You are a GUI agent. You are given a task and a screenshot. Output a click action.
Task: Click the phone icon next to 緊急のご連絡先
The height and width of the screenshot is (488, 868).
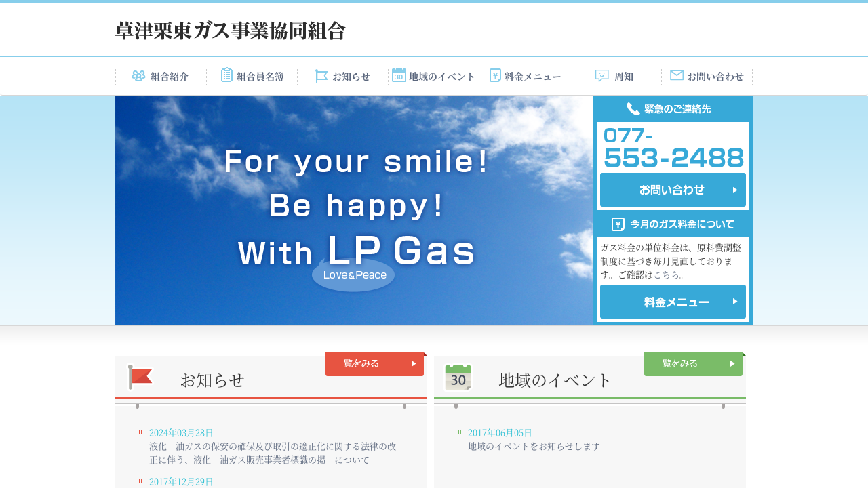tap(633, 108)
